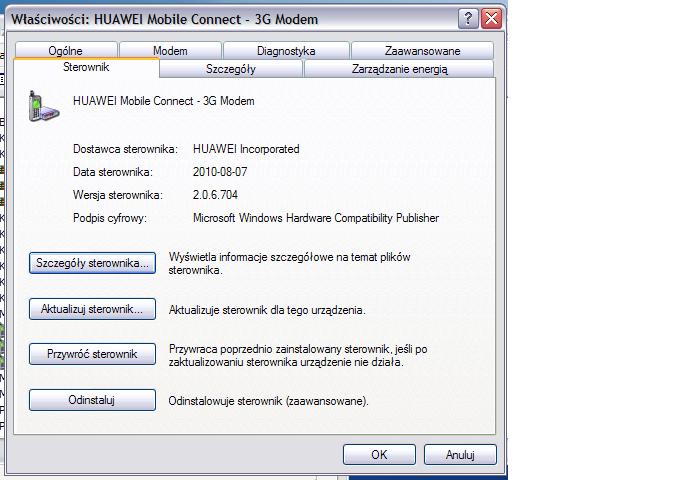
Task: Cancel the dialog with Anuluj
Action: point(459,454)
